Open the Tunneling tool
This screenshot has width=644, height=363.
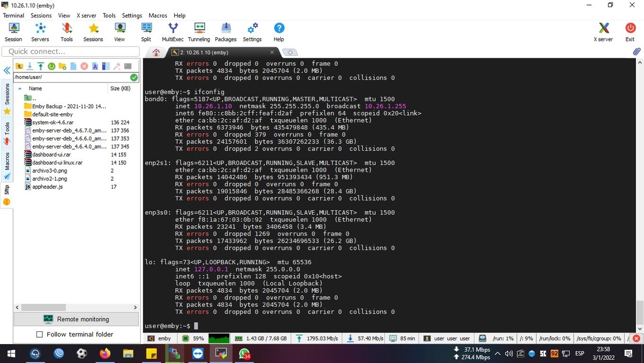click(199, 32)
